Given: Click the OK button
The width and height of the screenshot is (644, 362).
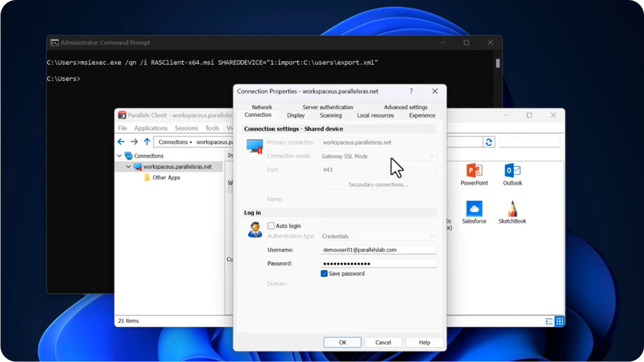Looking at the screenshot, I should 342,342.
